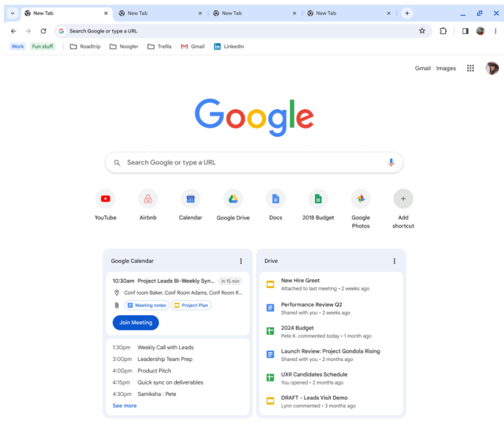Open the Google apps grid icon
504x431 pixels.
[x=470, y=68]
